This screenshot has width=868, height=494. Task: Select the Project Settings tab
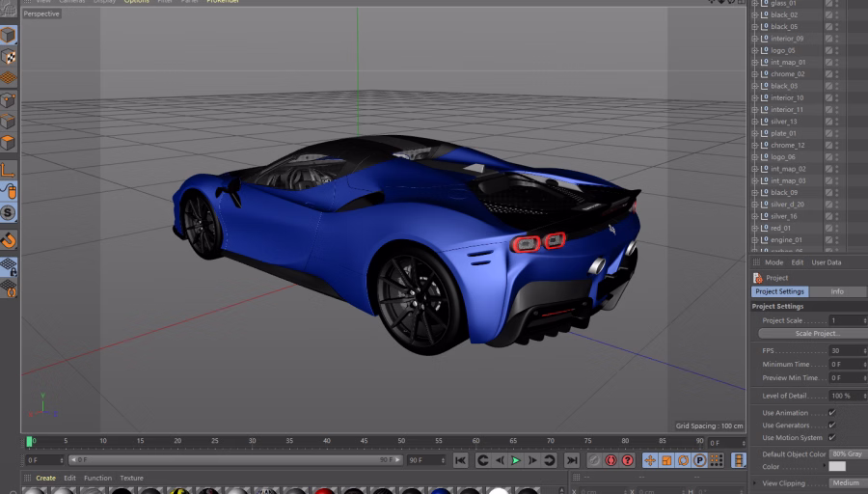(779, 291)
